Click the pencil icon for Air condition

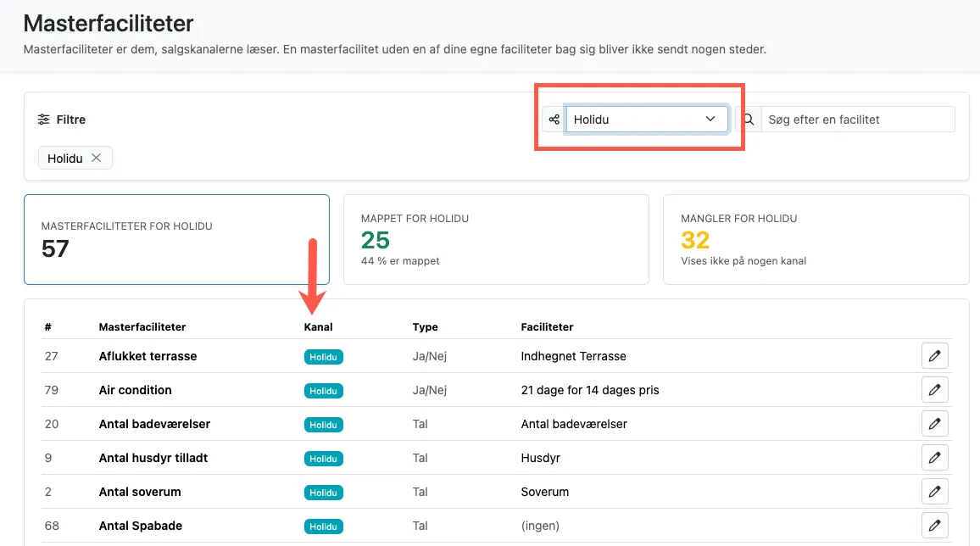coord(934,390)
